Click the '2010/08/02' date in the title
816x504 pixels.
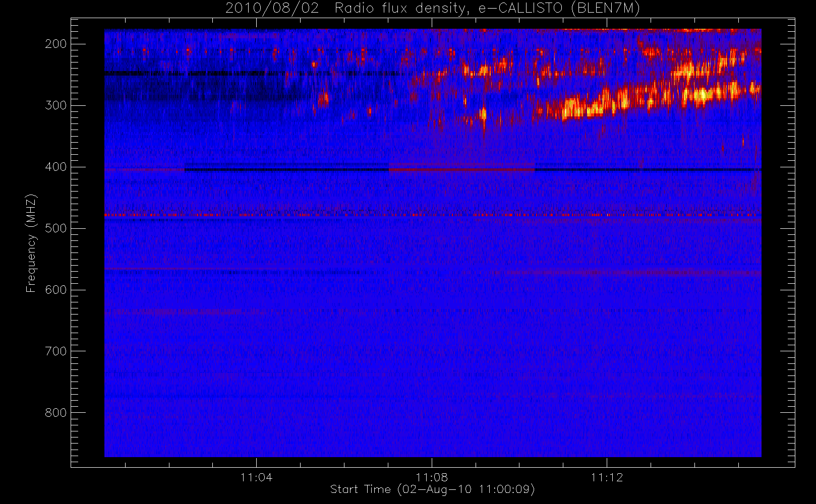point(272,9)
